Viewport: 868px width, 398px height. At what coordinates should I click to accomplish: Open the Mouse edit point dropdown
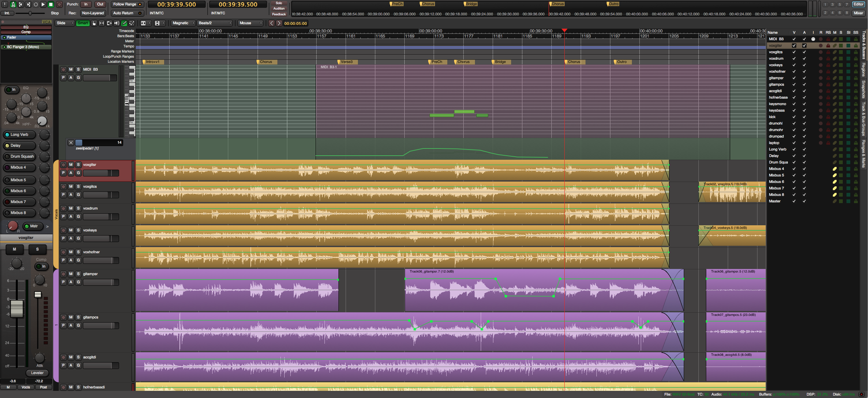(251, 23)
